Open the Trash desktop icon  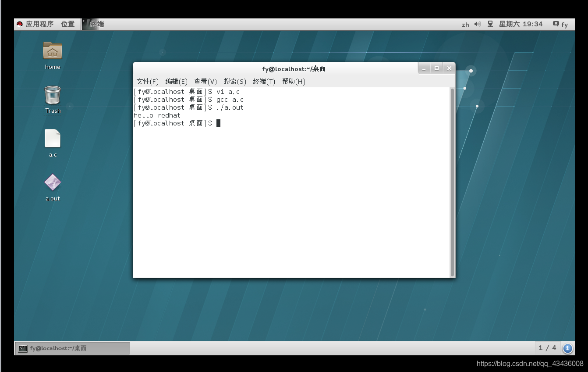pyautogui.click(x=53, y=95)
